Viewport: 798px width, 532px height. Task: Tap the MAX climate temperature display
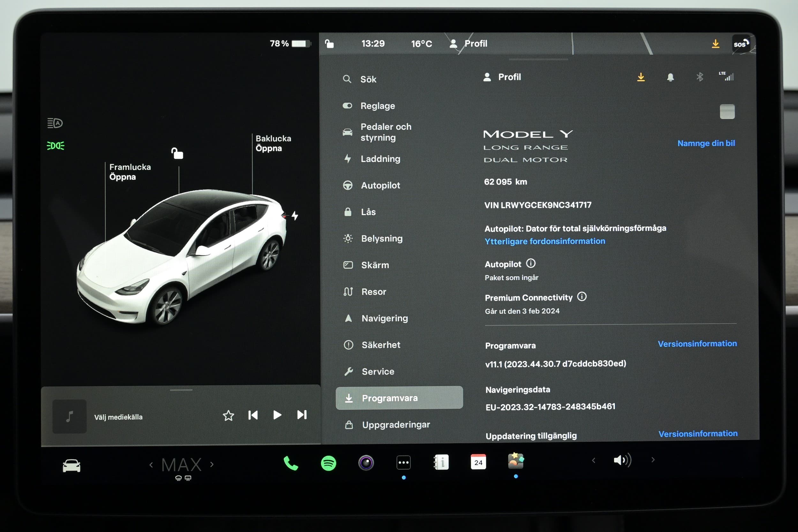click(182, 465)
